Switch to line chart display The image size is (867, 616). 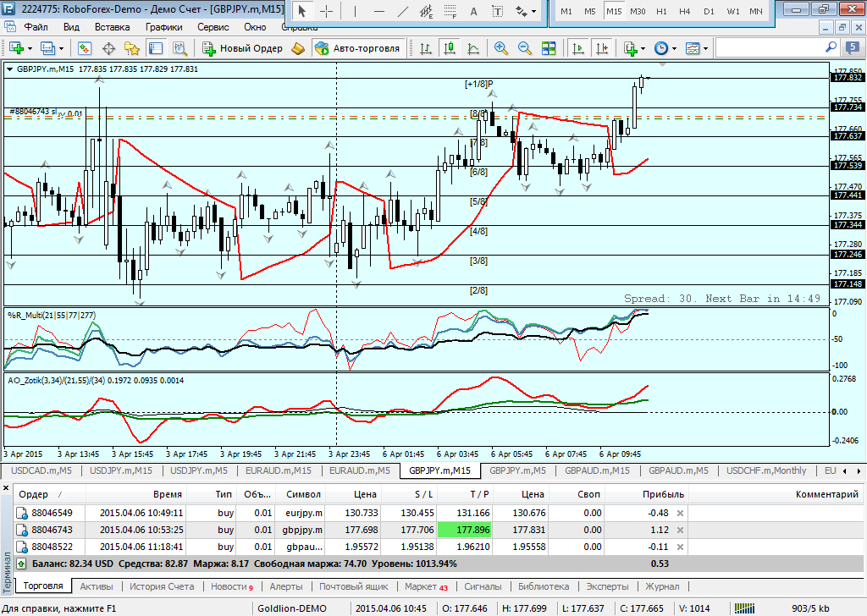(473, 48)
